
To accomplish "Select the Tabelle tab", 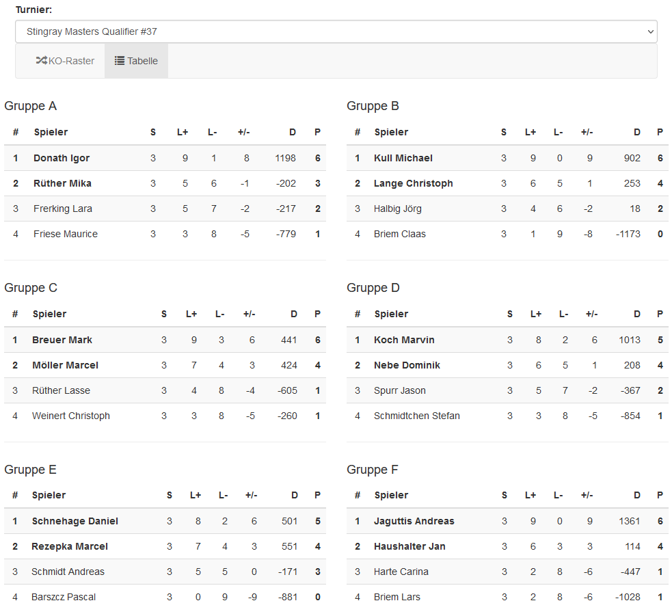I will click(x=136, y=61).
